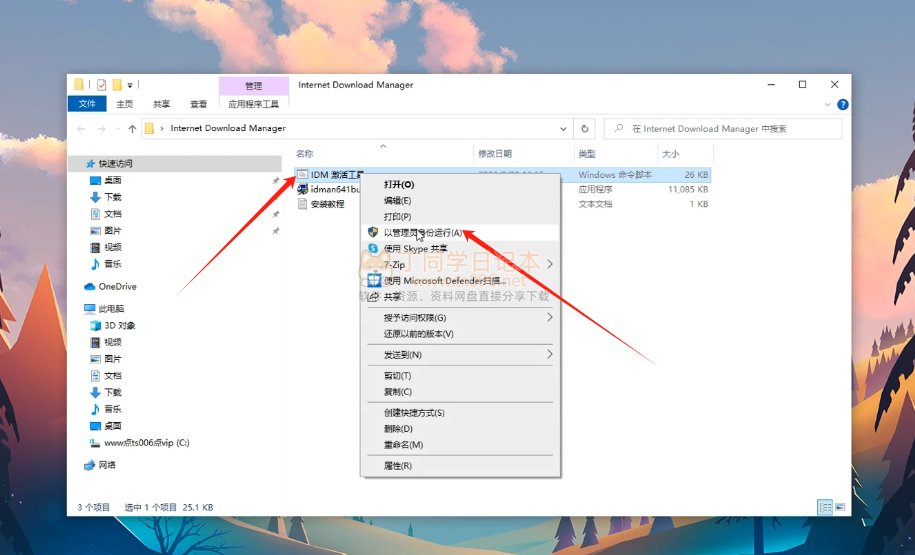Open 图片 under quick access
This screenshot has width=915, height=555.
pyautogui.click(x=106, y=231)
